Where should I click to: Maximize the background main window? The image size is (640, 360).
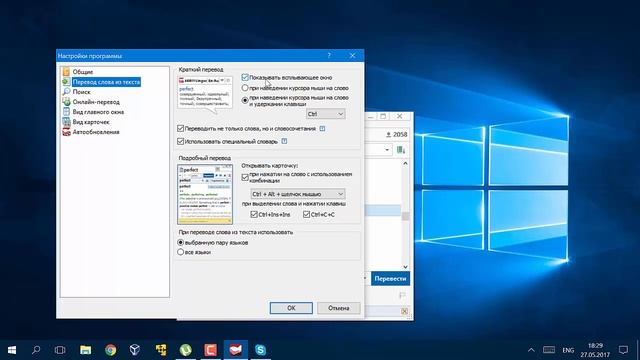tap(383, 116)
